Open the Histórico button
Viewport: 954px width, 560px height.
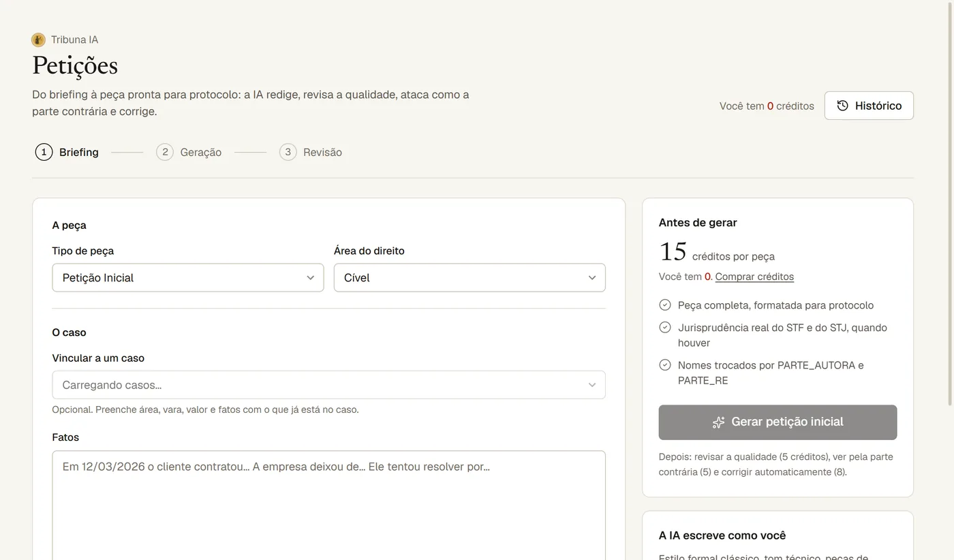pos(869,106)
